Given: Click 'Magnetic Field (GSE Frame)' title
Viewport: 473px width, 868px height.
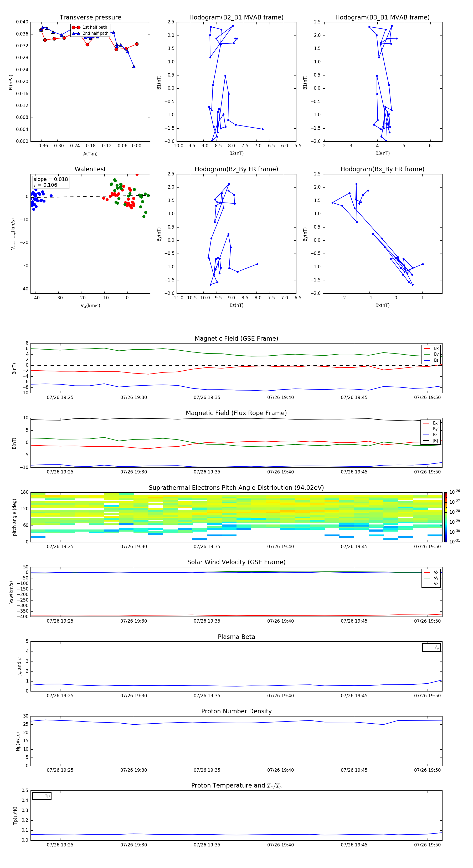Looking at the screenshot, I should pos(236,339).
